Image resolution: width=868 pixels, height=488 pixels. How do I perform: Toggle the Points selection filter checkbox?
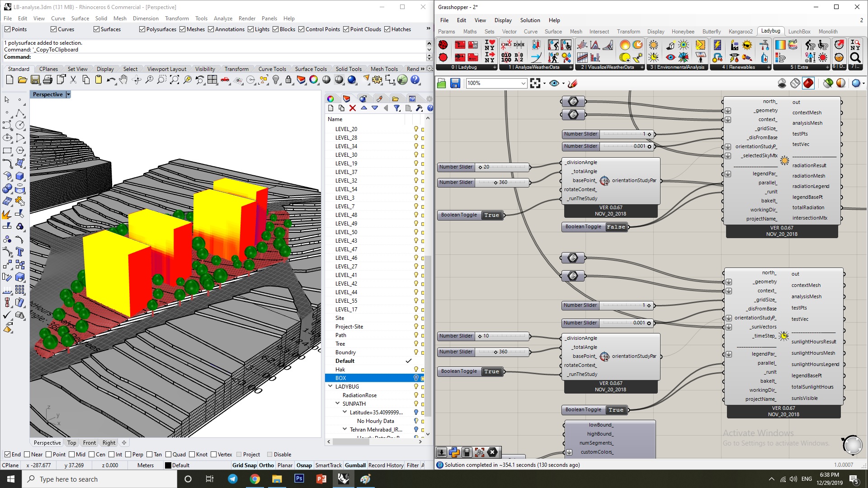point(7,29)
